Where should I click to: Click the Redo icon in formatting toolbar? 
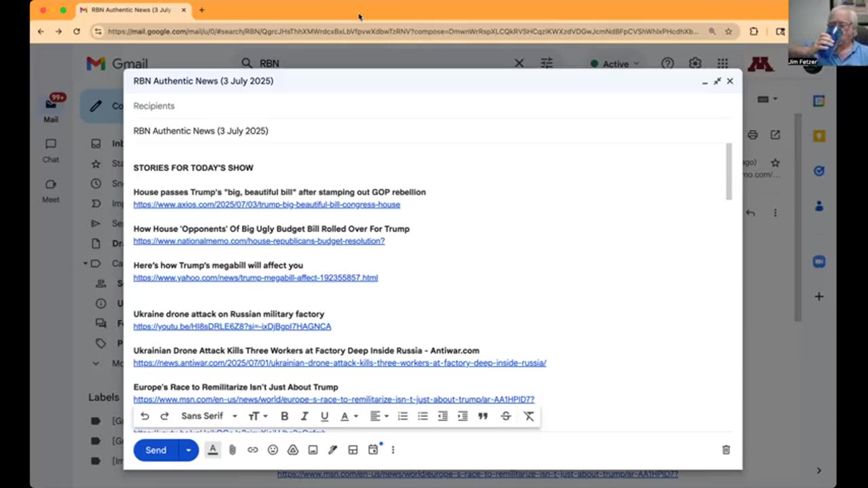[x=164, y=416]
